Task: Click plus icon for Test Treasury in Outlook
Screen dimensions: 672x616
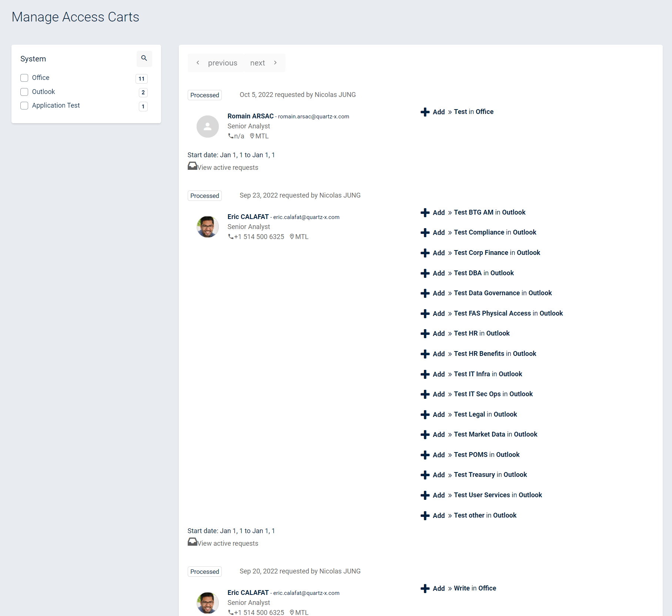Action: tap(425, 475)
